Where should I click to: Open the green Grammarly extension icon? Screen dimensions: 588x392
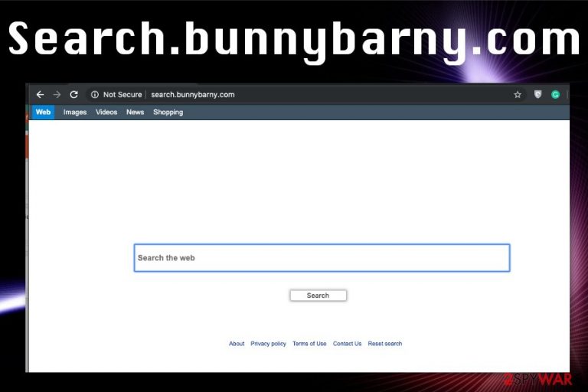[x=555, y=94]
